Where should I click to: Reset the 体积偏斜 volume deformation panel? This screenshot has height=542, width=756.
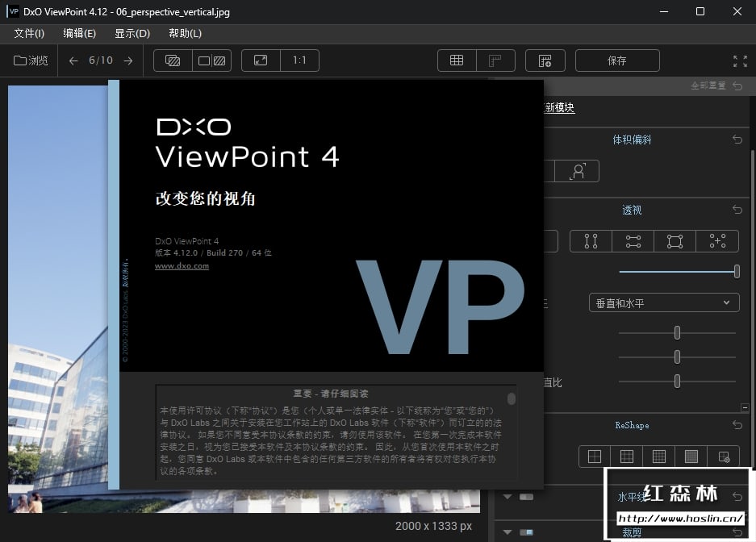click(737, 140)
